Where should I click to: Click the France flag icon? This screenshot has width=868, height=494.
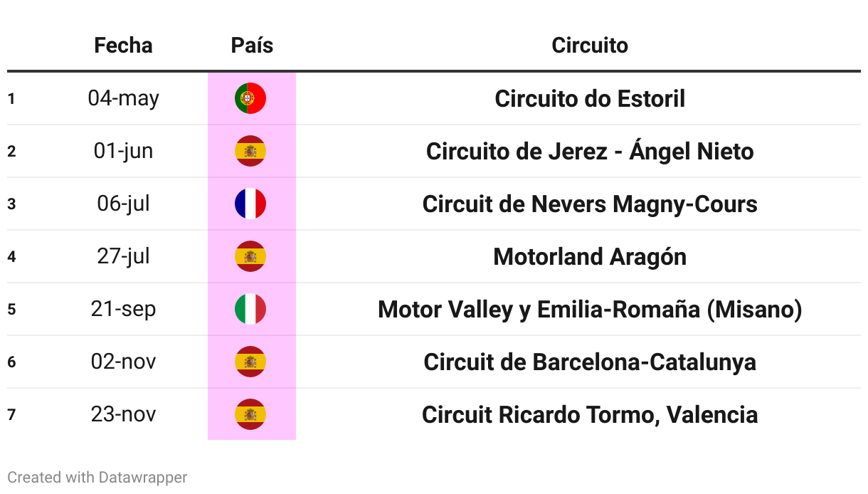pos(250,204)
